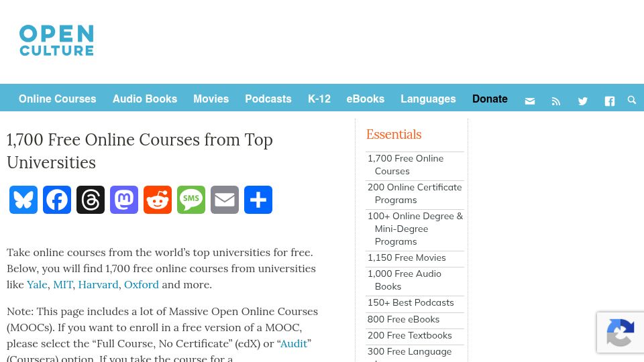
Task: Click Donate in navigation bar
Action: (490, 99)
